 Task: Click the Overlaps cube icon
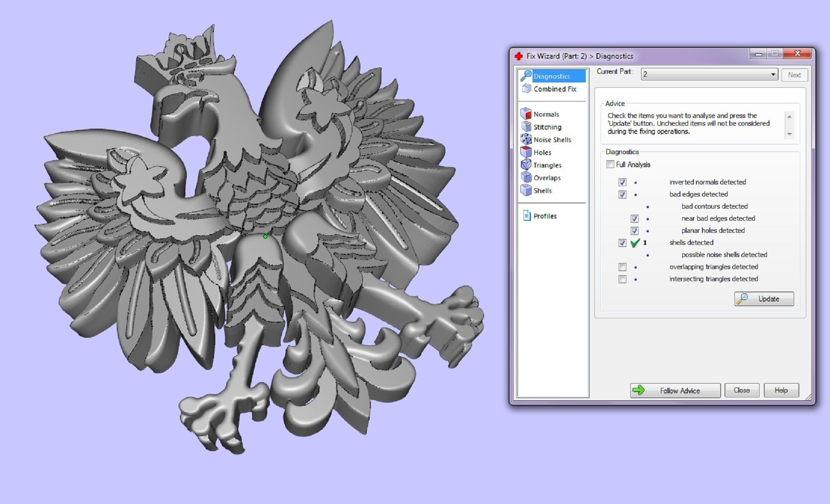[x=526, y=178]
